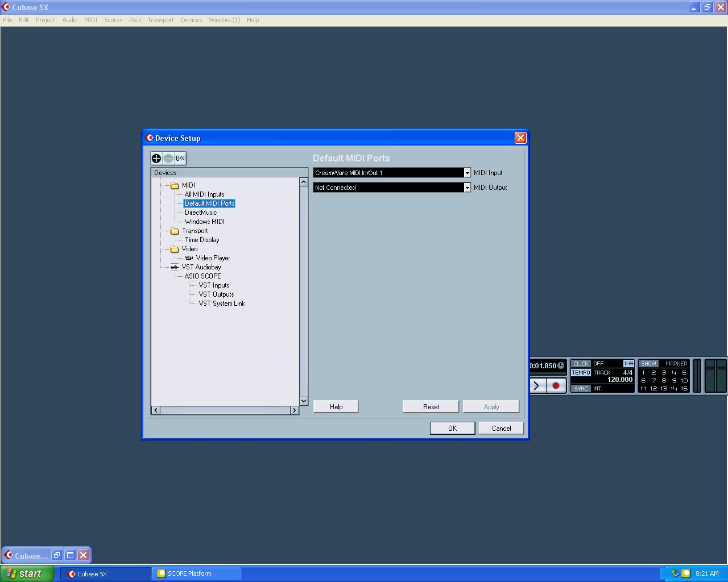Viewport: 728px width, 582px height.
Task: Click the Reset button
Action: (x=431, y=406)
